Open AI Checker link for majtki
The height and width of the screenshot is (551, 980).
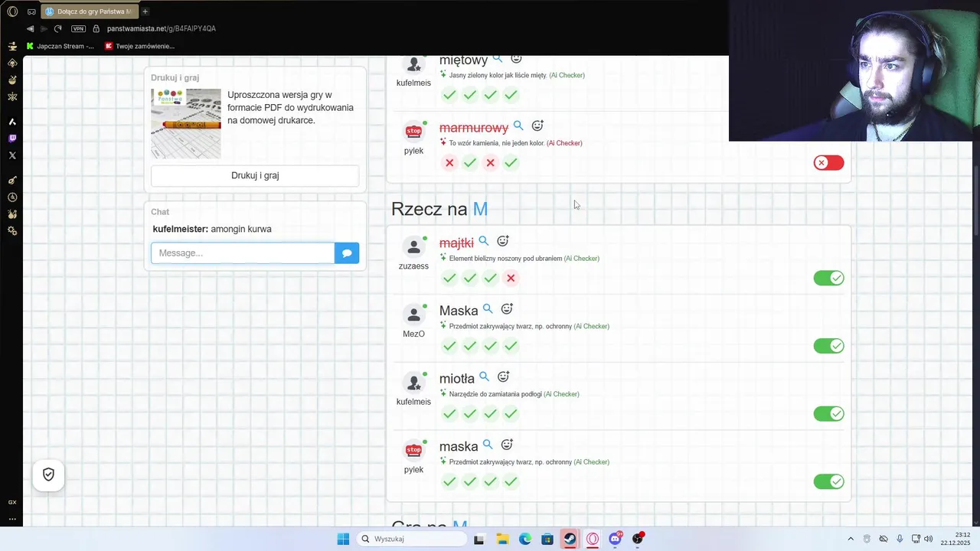[x=581, y=259]
